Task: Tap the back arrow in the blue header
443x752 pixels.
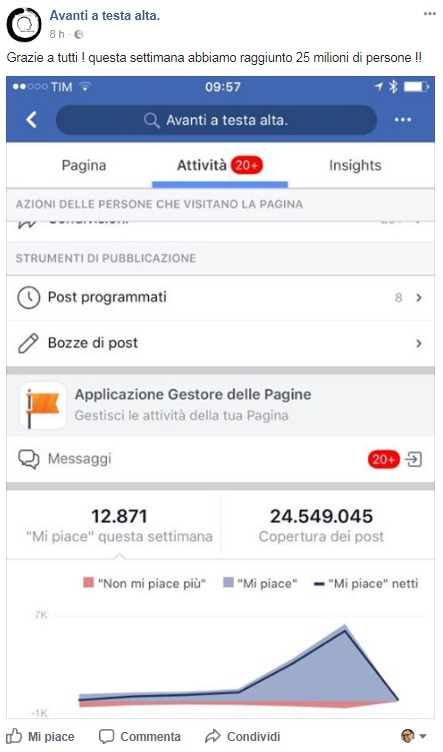Action: click(31, 119)
